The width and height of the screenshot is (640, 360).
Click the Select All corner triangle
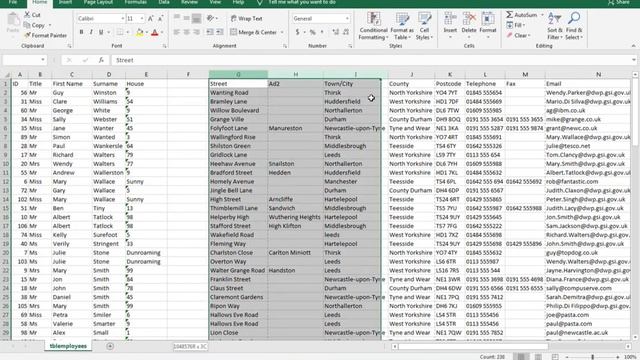point(7,75)
